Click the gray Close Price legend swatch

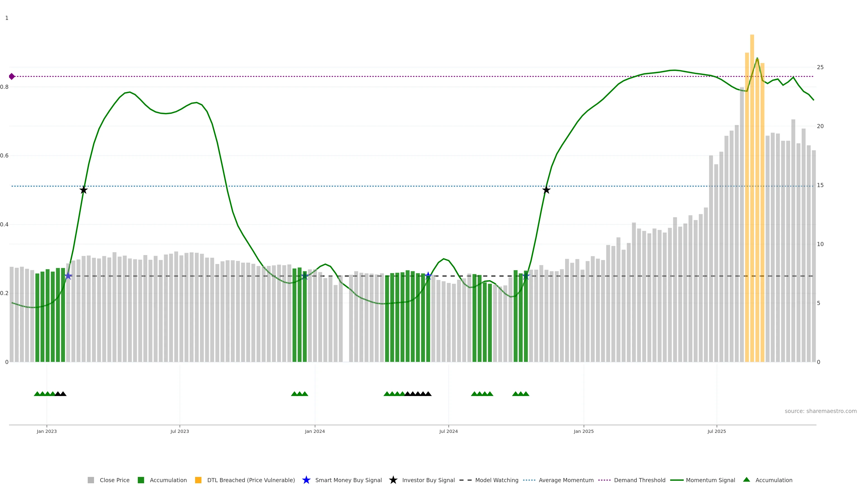coord(91,480)
